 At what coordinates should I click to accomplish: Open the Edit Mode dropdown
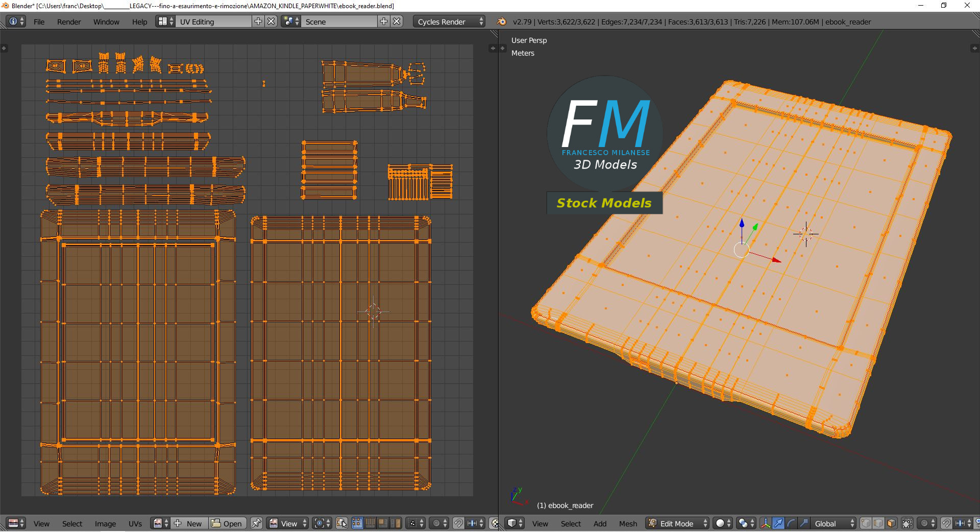tap(678, 523)
